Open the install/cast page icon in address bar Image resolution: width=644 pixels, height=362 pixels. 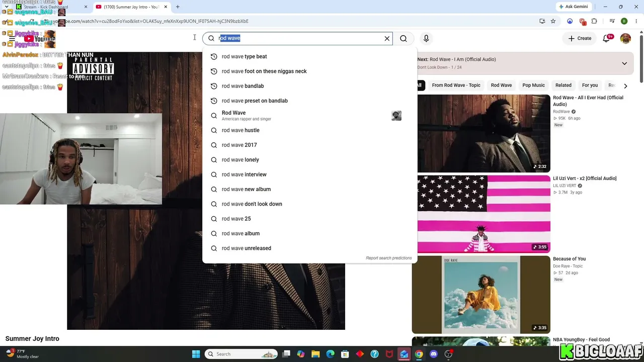tap(542, 21)
